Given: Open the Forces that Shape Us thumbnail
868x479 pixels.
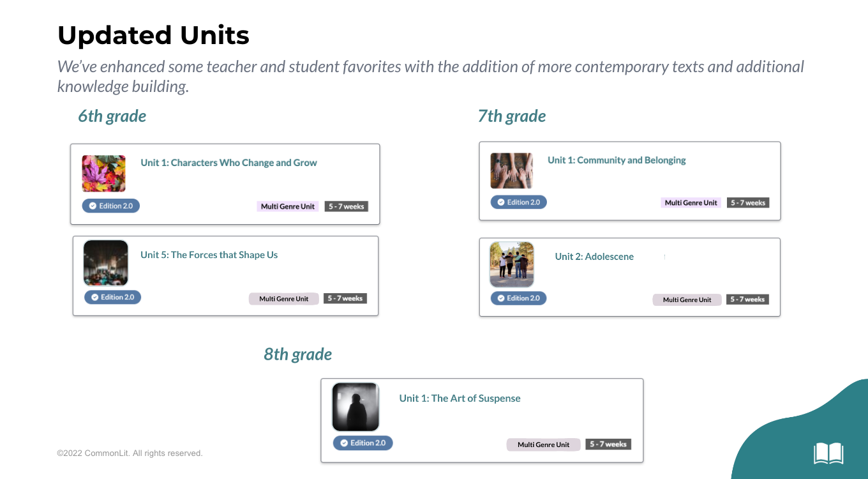Looking at the screenshot, I should 106,262.
